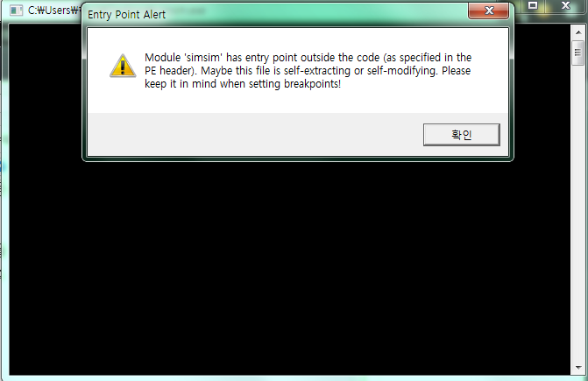Click the console scrollbar up arrow

point(578,32)
